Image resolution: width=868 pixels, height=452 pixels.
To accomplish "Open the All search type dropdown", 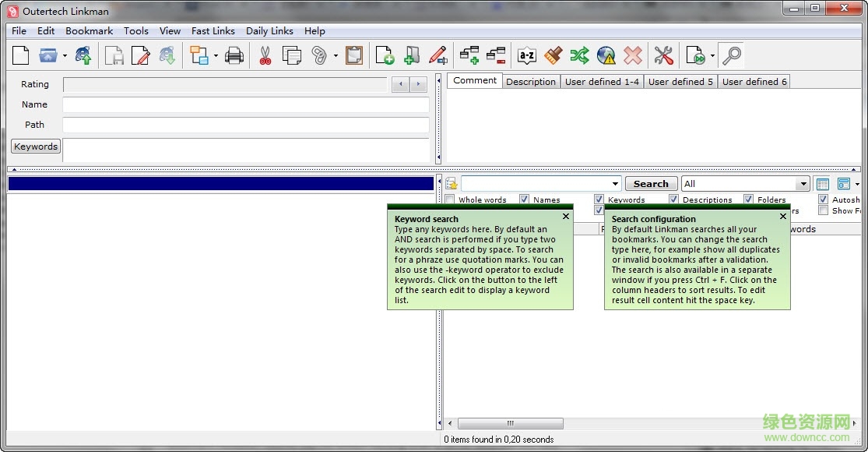I will [x=805, y=183].
